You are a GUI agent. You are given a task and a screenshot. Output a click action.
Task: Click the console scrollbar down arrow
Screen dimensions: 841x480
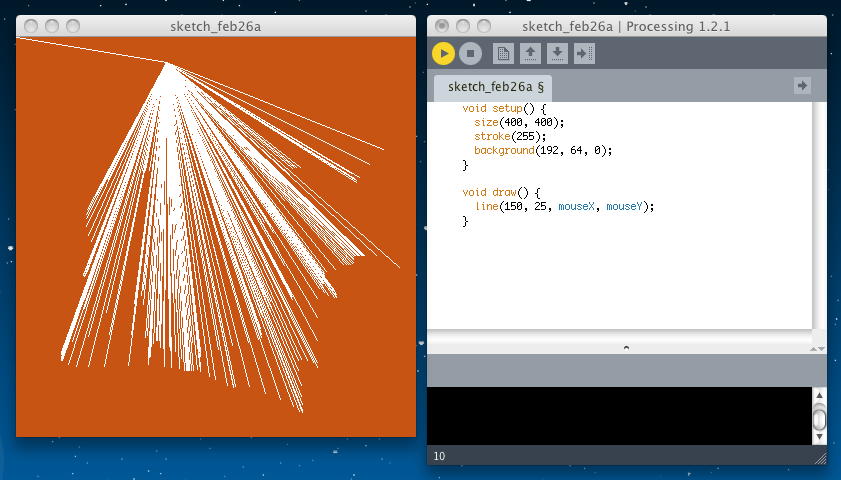[819, 437]
